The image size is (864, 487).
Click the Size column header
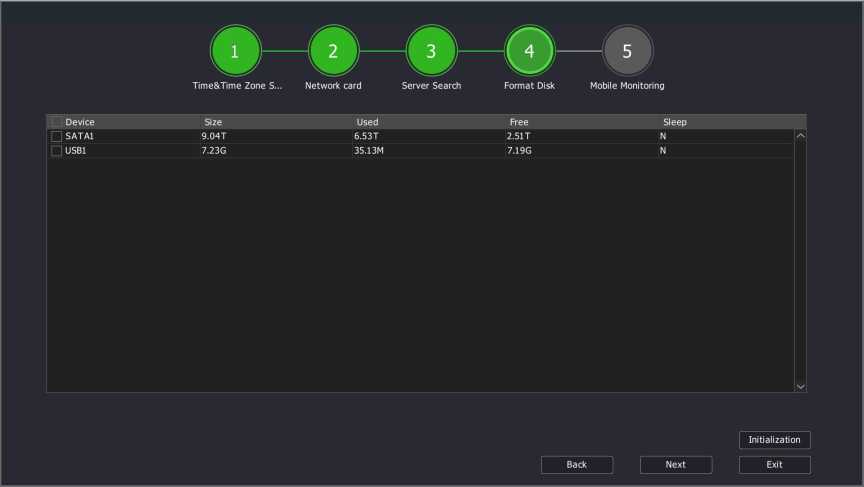[x=213, y=122]
